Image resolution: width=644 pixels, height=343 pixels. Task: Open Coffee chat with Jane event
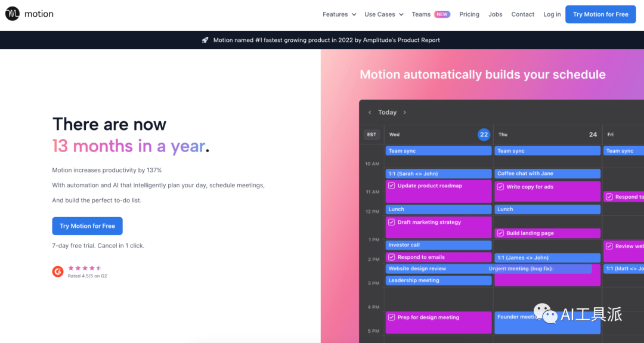(x=547, y=174)
